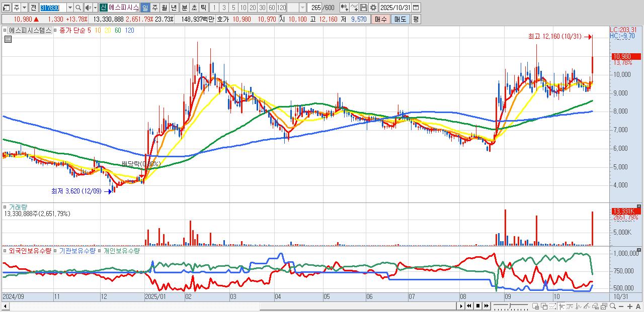Click the stop button in bottom bar

478,306
